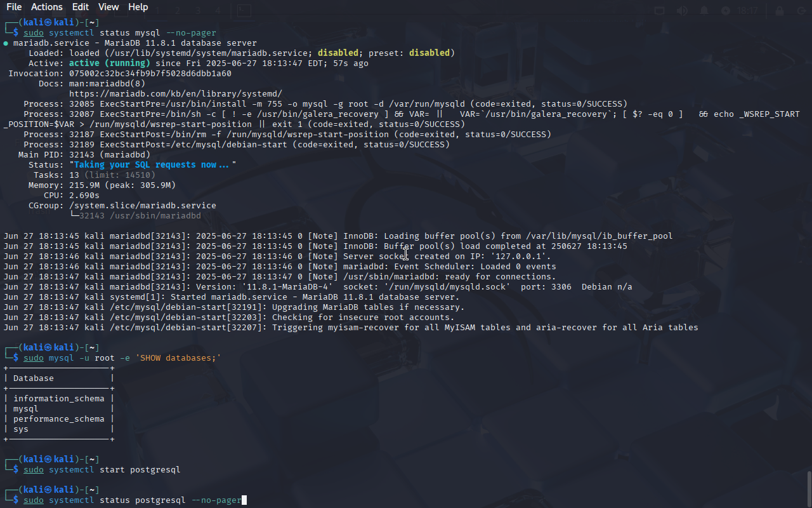Click the 'Memory: 215.9M (peak: 305.9M)' line
812x508 pixels.
[x=102, y=185]
